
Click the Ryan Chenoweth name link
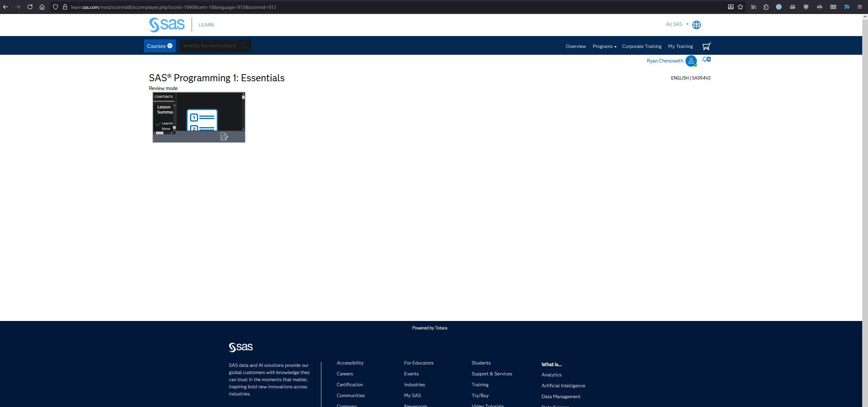click(665, 61)
